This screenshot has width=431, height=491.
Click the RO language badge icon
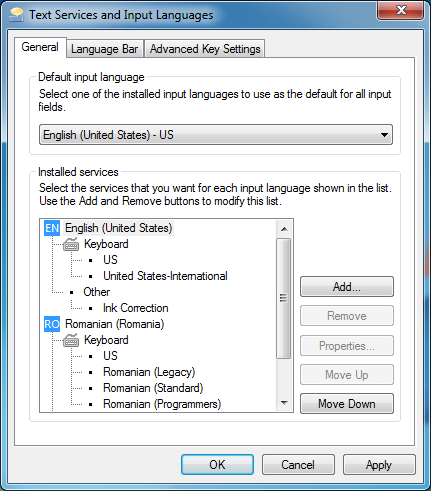[52, 324]
